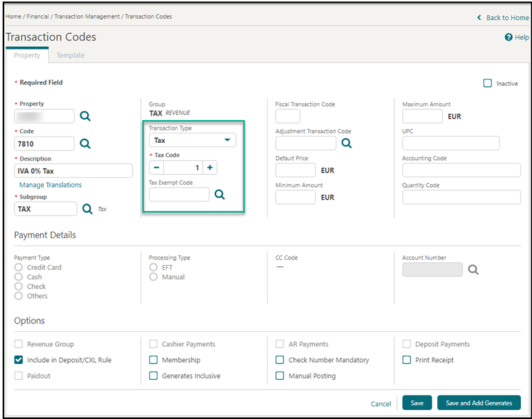Select Check payment type
532x419 pixels.
(19, 286)
